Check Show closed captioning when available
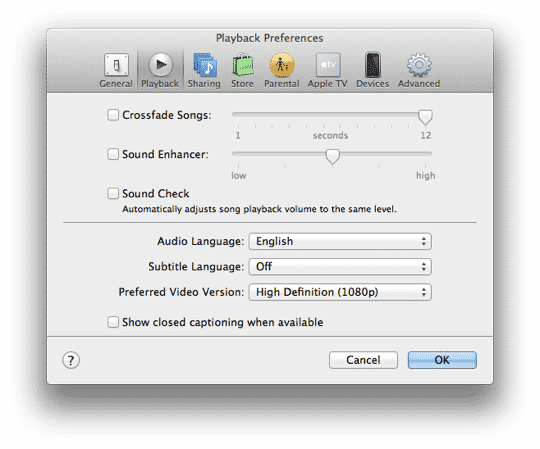Viewport: 540px width, 449px height. click(x=113, y=322)
